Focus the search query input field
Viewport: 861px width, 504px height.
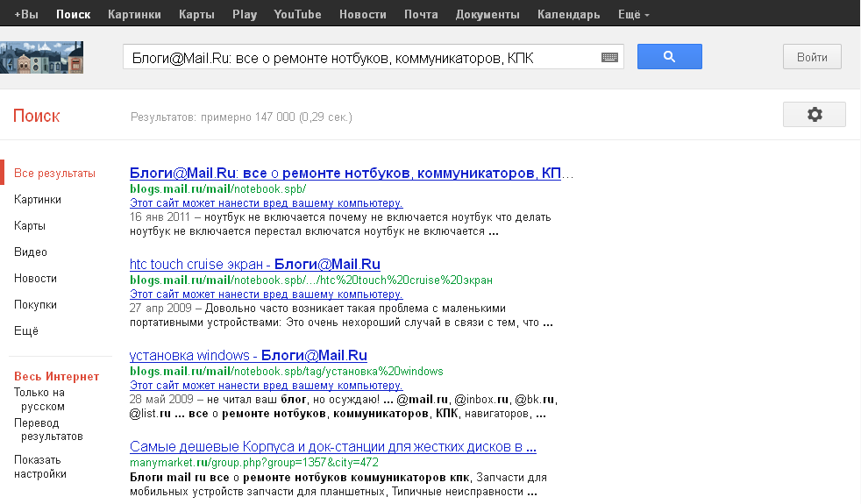coord(359,58)
